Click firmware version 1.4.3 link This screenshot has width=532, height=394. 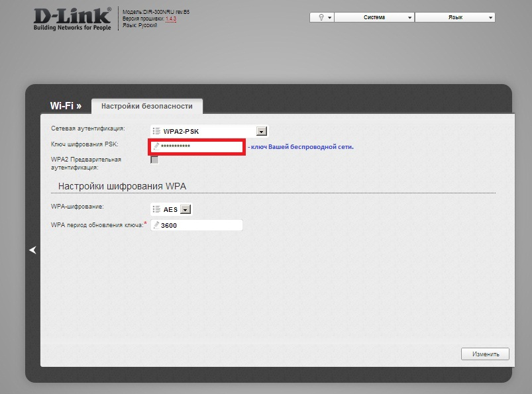tap(171, 19)
